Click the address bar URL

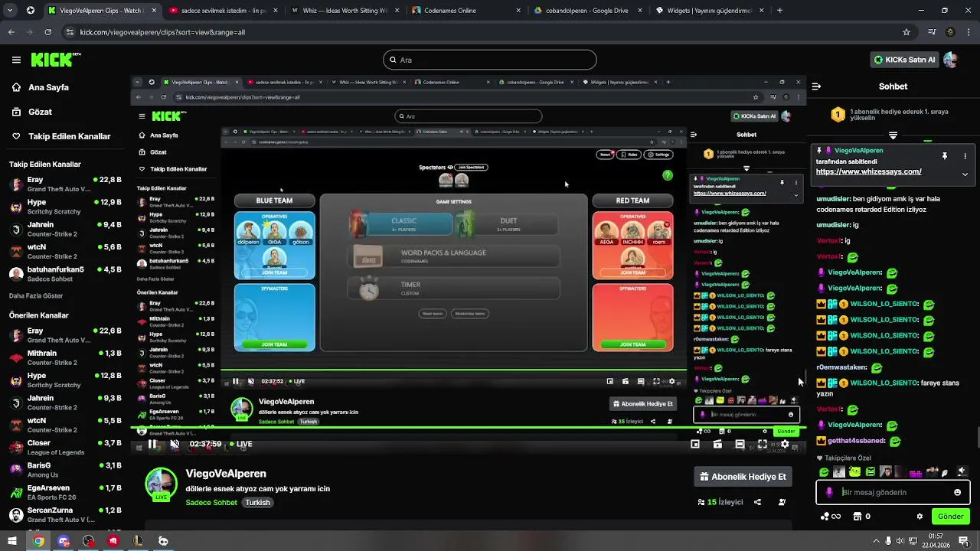[x=162, y=32]
